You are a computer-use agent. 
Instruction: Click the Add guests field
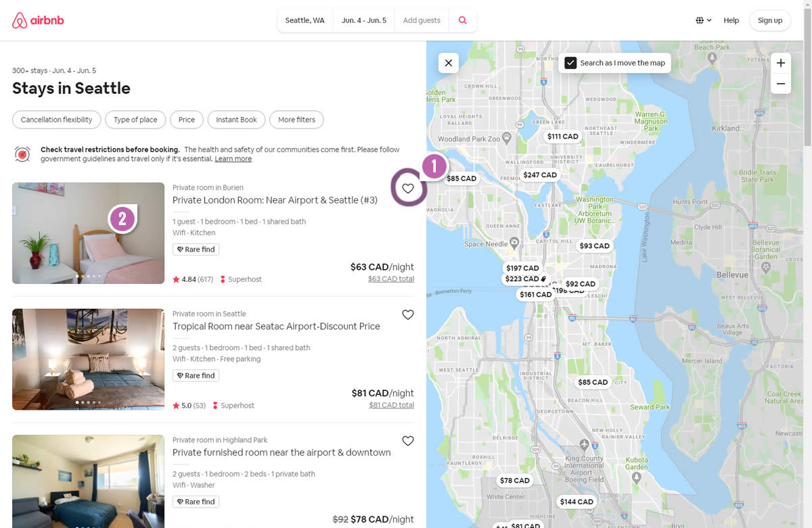coord(422,20)
